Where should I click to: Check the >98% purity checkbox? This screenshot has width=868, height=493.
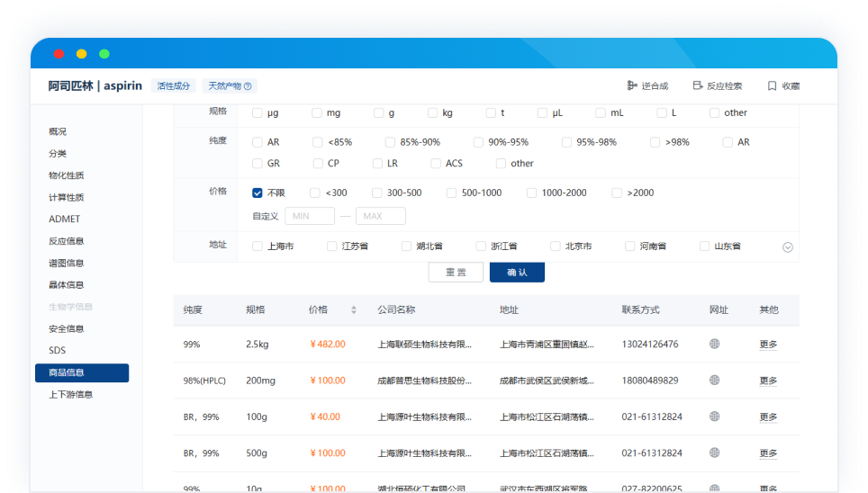656,142
